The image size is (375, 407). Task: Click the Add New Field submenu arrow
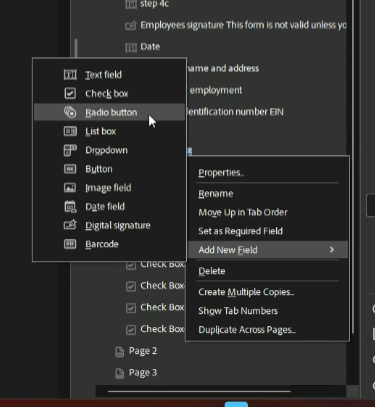coord(332,250)
